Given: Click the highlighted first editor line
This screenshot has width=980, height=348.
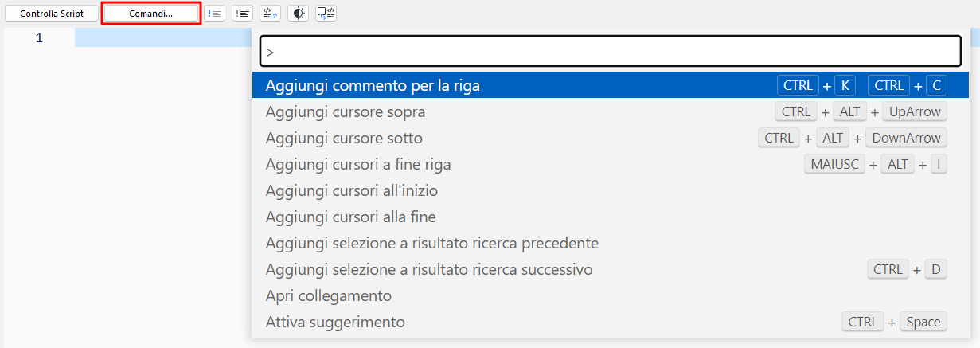Looking at the screenshot, I should tap(159, 38).
